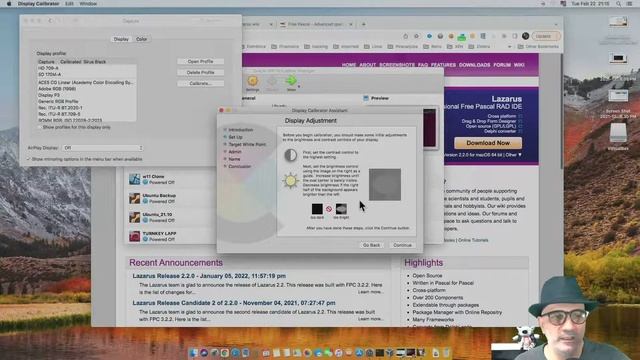
Task: Click the browser share icon in toolbar
Action: point(405,36)
